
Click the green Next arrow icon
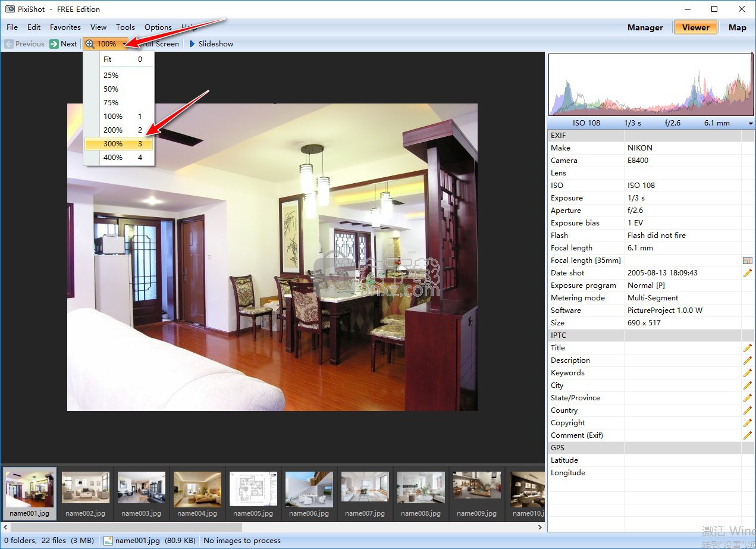(54, 43)
